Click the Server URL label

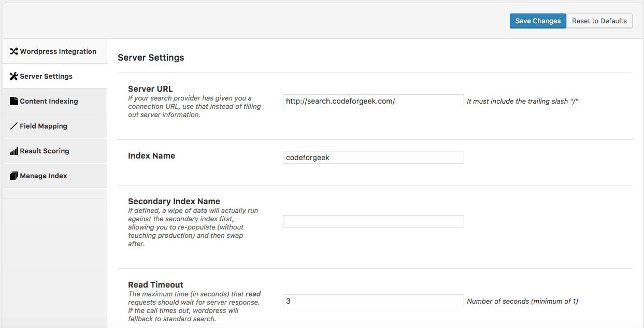point(150,89)
